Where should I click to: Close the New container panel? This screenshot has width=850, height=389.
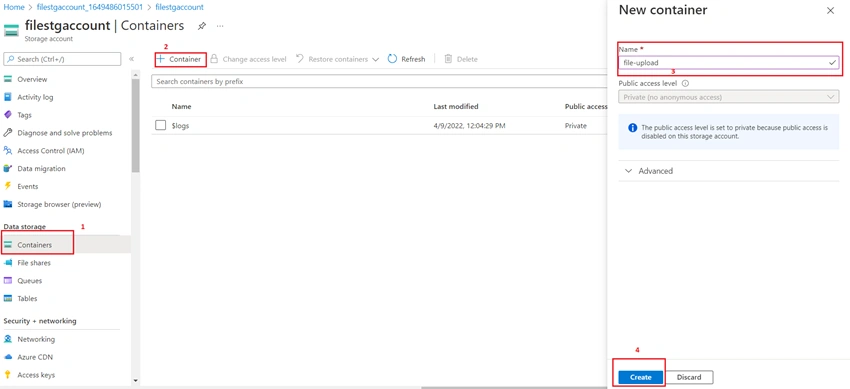tap(830, 10)
